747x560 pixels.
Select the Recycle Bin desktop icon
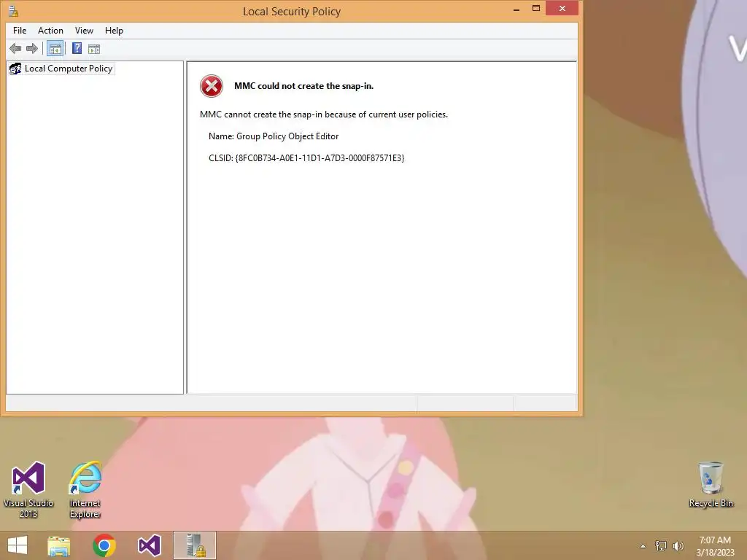711,485
